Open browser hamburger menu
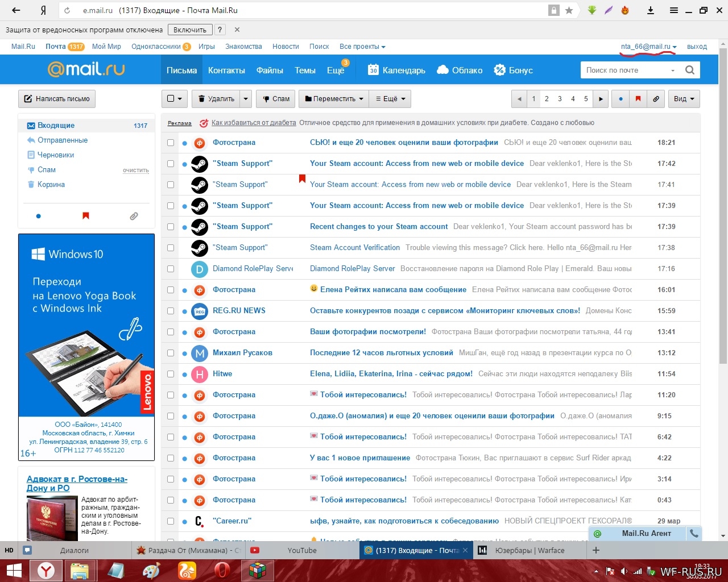The width and height of the screenshot is (728, 582). [674, 10]
